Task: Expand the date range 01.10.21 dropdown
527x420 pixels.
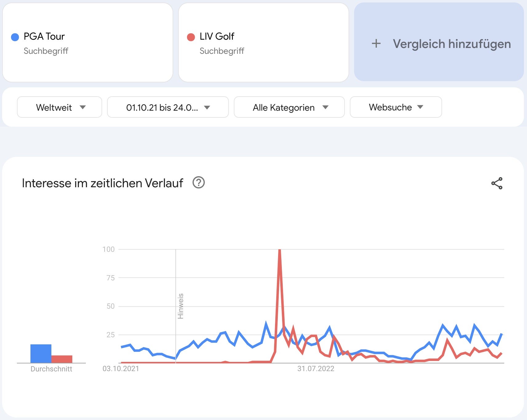Action: click(168, 107)
